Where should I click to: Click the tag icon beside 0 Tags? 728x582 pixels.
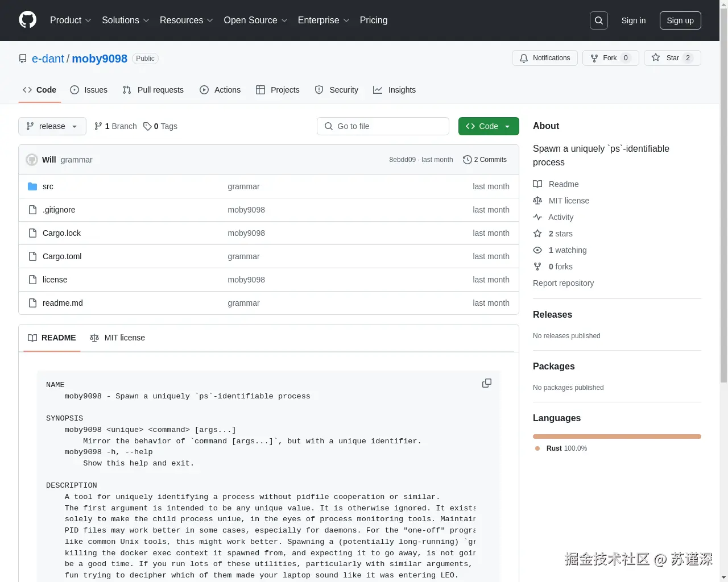pyautogui.click(x=147, y=126)
